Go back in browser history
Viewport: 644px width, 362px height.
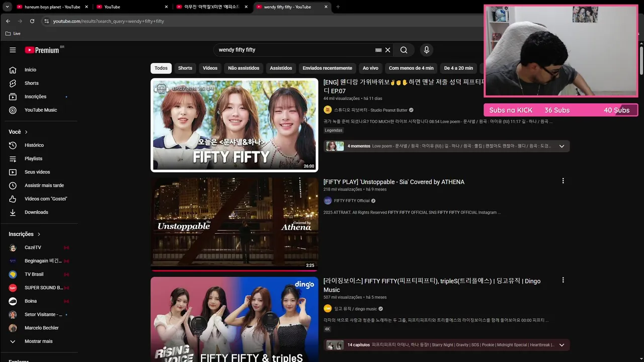point(8,21)
